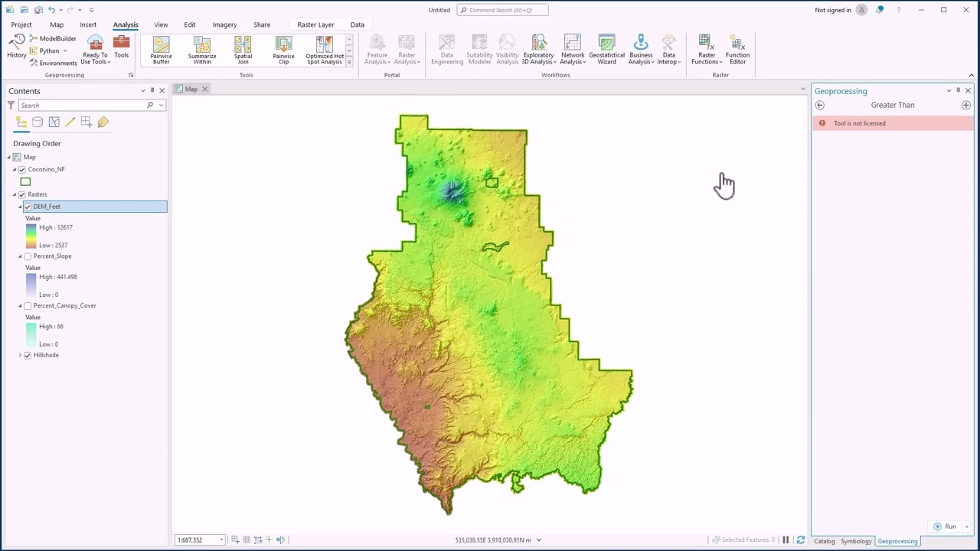This screenshot has width=980, height=551.
Task: Click List By Data Source icon
Action: click(x=38, y=122)
